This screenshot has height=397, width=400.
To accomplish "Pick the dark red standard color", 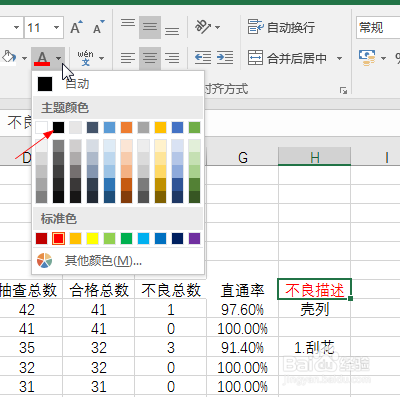I will [41, 238].
